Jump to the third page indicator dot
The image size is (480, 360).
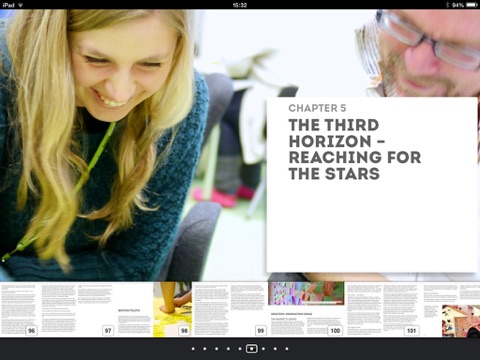[217, 349]
